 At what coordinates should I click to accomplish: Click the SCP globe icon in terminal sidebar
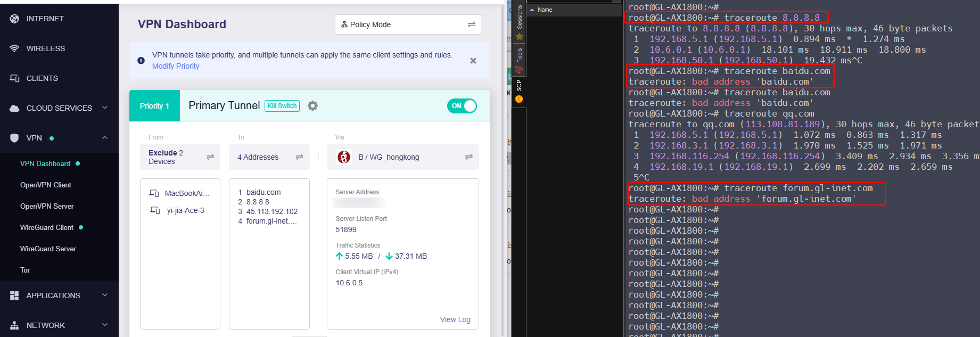(519, 99)
